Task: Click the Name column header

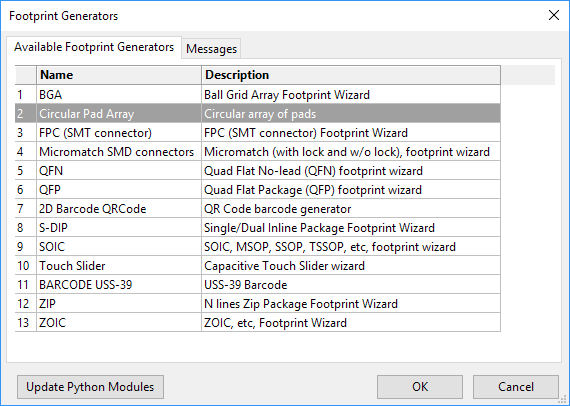Action: (x=119, y=75)
